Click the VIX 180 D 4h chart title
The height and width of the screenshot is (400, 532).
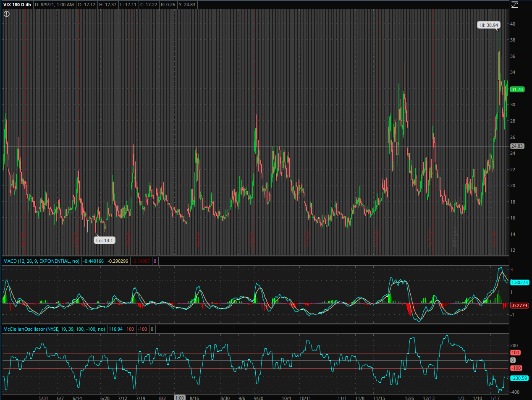coord(17,5)
